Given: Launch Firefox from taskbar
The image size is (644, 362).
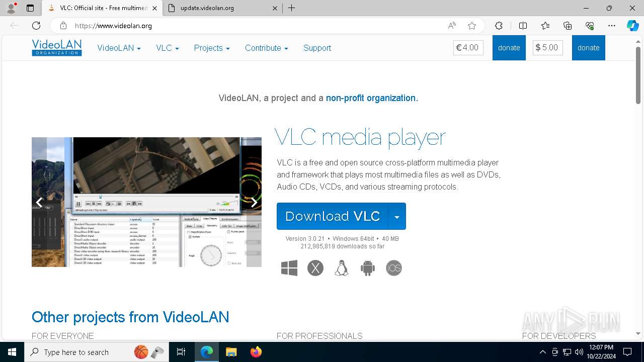Looking at the screenshot, I should click(256, 352).
